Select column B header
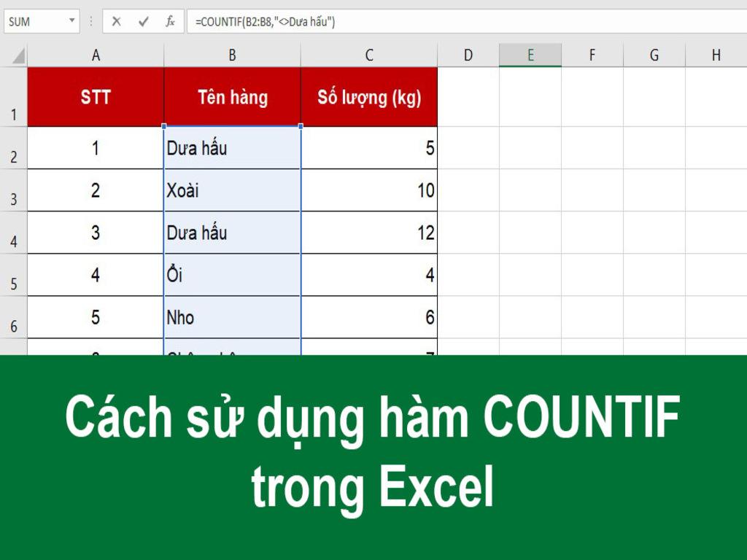The width and height of the screenshot is (747, 560). pyautogui.click(x=233, y=55)
